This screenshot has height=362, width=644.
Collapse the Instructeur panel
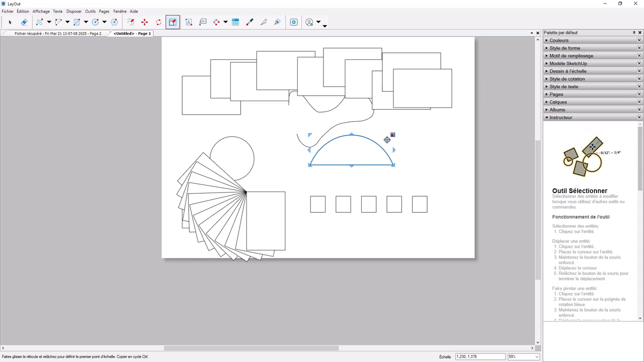546,117
